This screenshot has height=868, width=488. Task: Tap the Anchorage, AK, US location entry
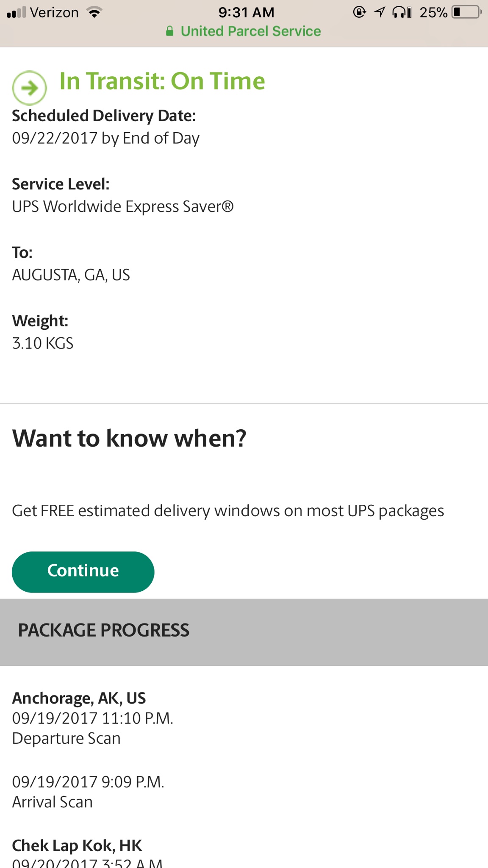(x=79, y=698)
